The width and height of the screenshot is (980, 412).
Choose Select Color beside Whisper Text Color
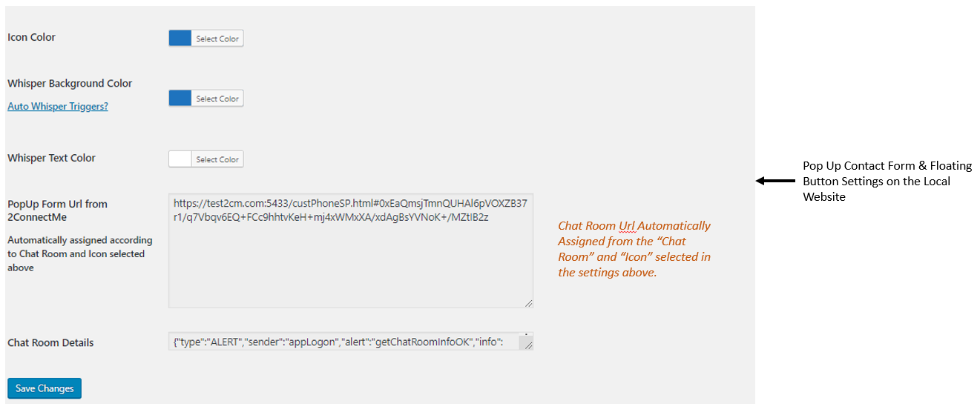point(217,159)
